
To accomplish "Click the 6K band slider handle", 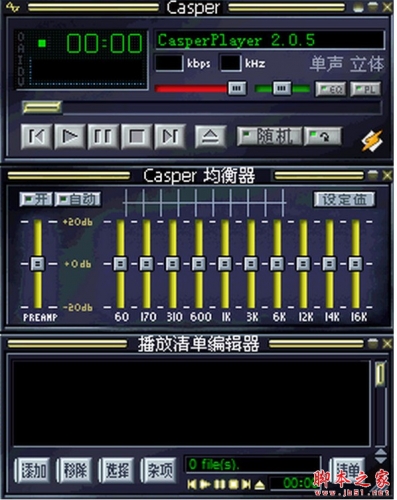I will (x=277, y=264).
